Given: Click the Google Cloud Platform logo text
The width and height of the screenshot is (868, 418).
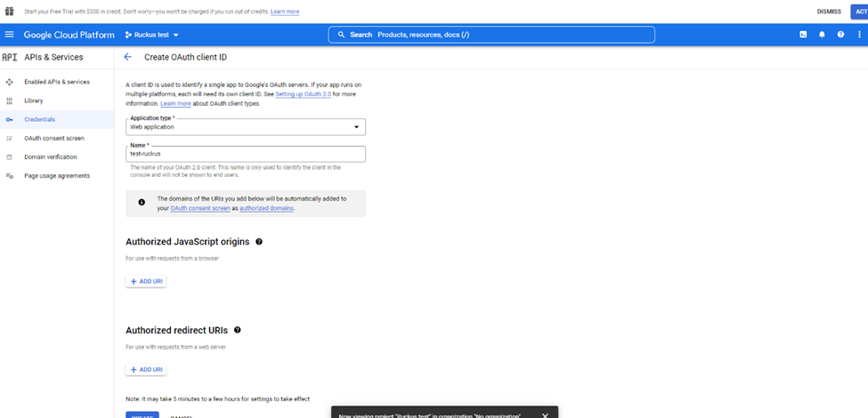Looking at the screenshot, I should click(69, 35).
